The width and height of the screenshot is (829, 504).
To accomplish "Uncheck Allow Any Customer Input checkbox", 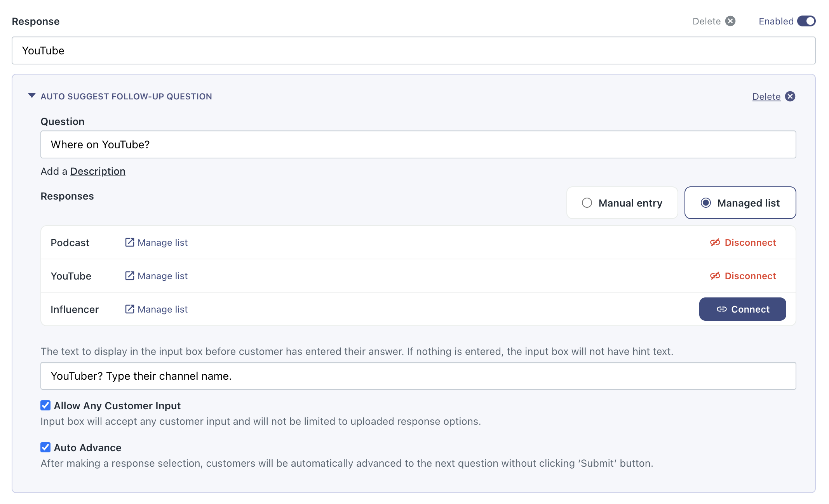I will (45, 405).
